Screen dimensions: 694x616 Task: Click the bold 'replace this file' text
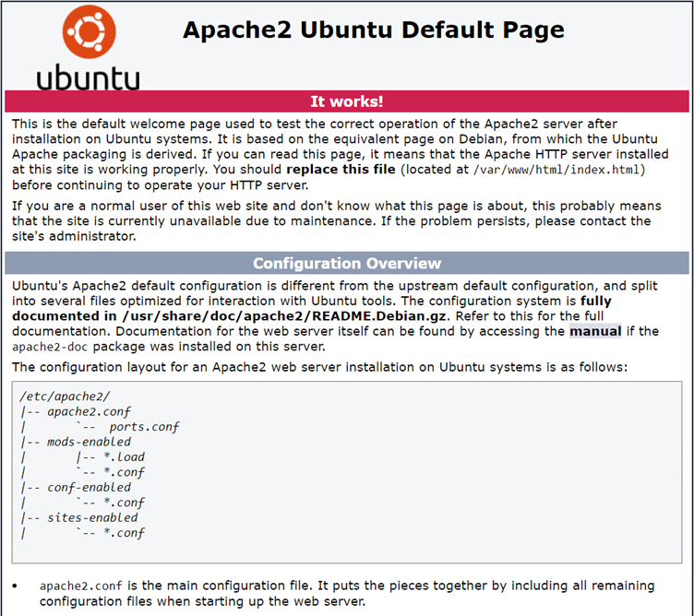coord(341,170)
